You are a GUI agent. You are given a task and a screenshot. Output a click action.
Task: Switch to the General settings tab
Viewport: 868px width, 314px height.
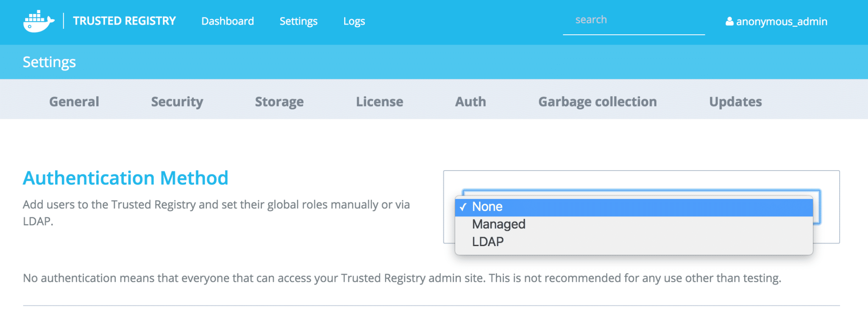coord(74,102)
